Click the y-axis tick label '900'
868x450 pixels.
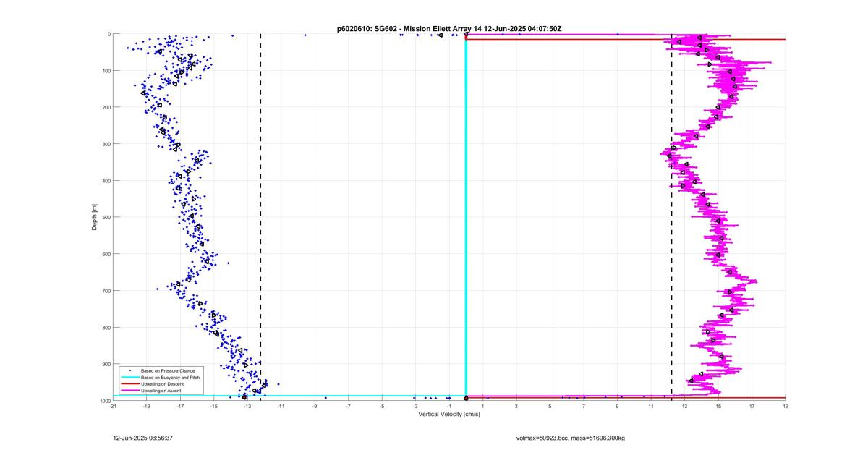pos(106,364)
